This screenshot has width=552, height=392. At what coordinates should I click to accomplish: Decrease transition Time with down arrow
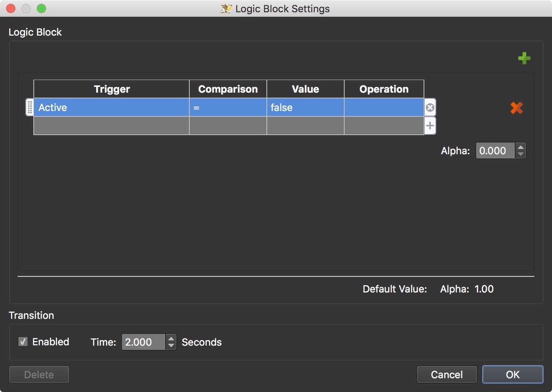pyautogui.click(x=171, y=345)
